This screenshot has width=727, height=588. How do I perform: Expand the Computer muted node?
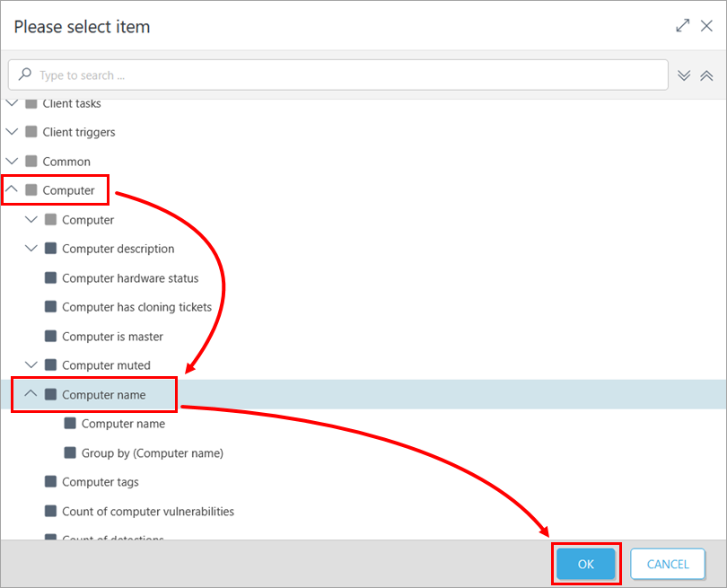(31, 365)
